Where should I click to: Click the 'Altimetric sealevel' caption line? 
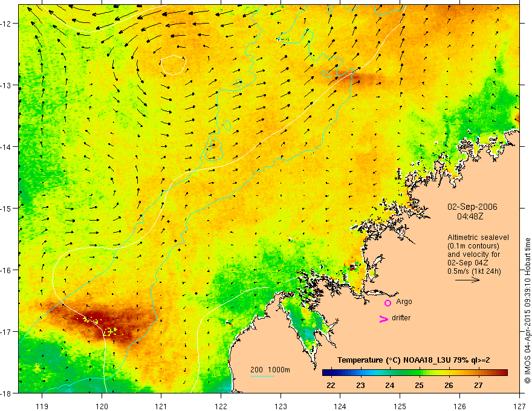pyautogui.click(x=478, y=238)
